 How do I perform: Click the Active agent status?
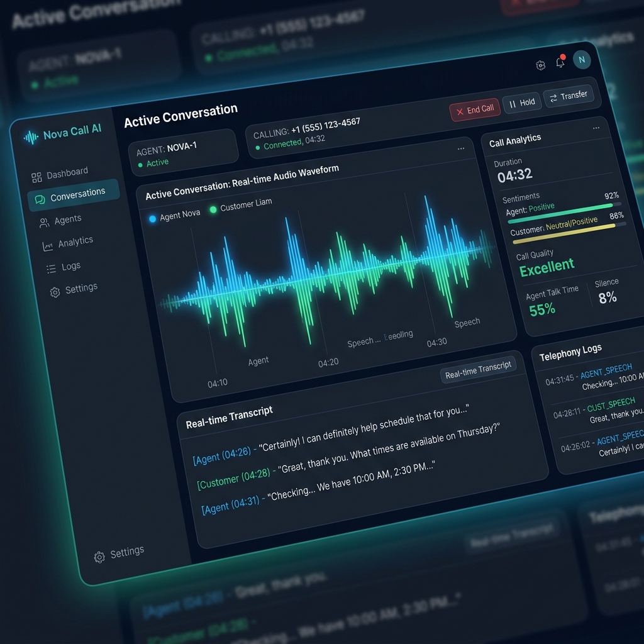(x=157, y=163)
